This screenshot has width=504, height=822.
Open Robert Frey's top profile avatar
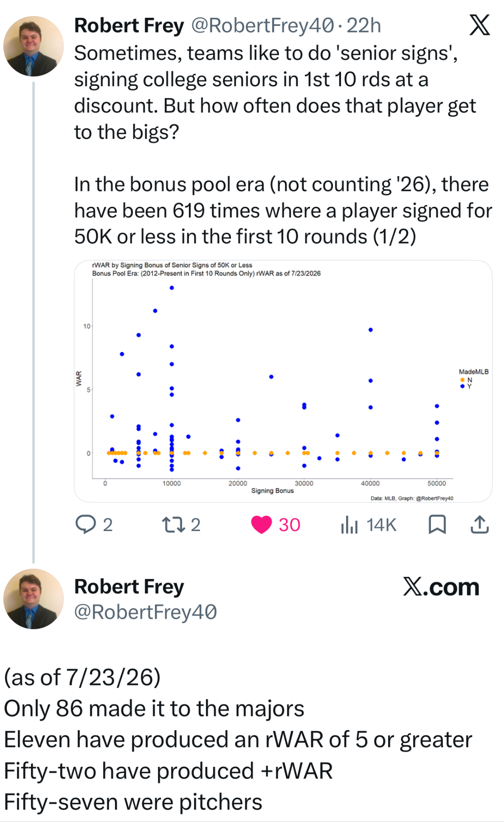[x=33, y=46]
